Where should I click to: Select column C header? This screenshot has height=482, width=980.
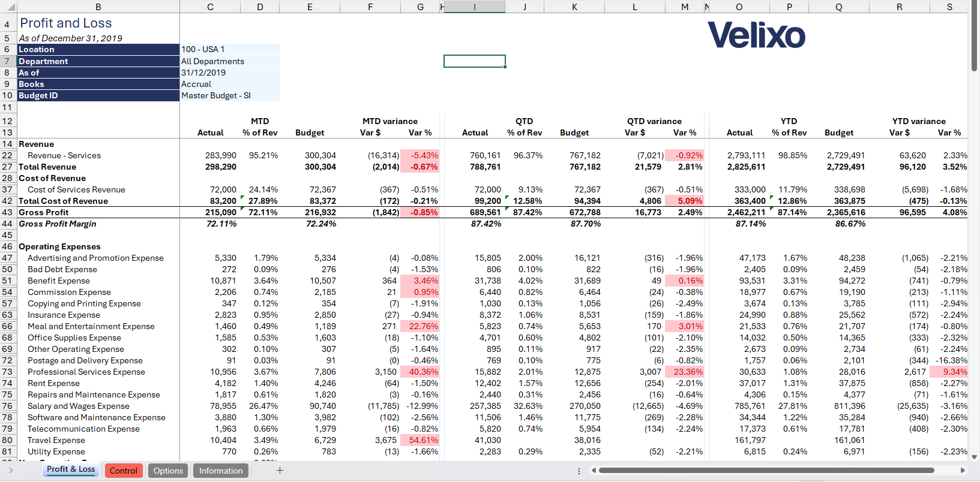tap(210, 7)
